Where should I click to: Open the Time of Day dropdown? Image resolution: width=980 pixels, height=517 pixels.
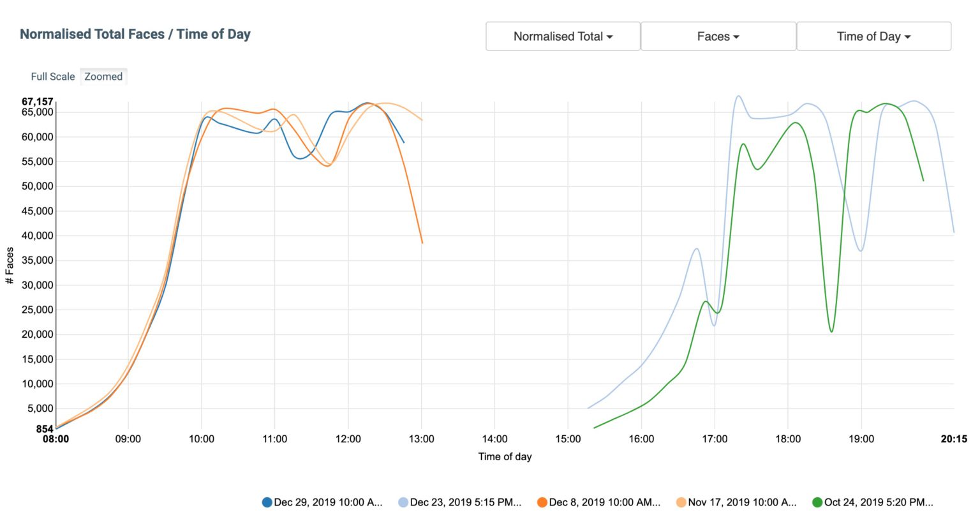tap(873, 36)
